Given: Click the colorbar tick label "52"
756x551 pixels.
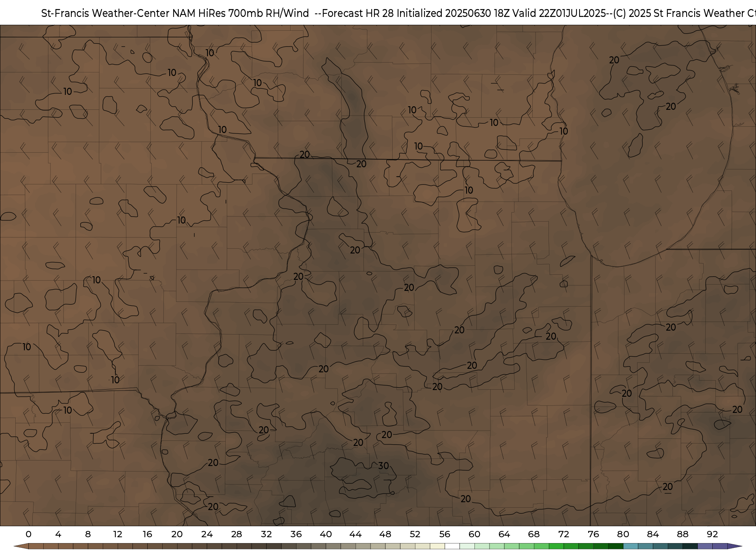Looking at the screenshot, I should [x=415, y=534].
